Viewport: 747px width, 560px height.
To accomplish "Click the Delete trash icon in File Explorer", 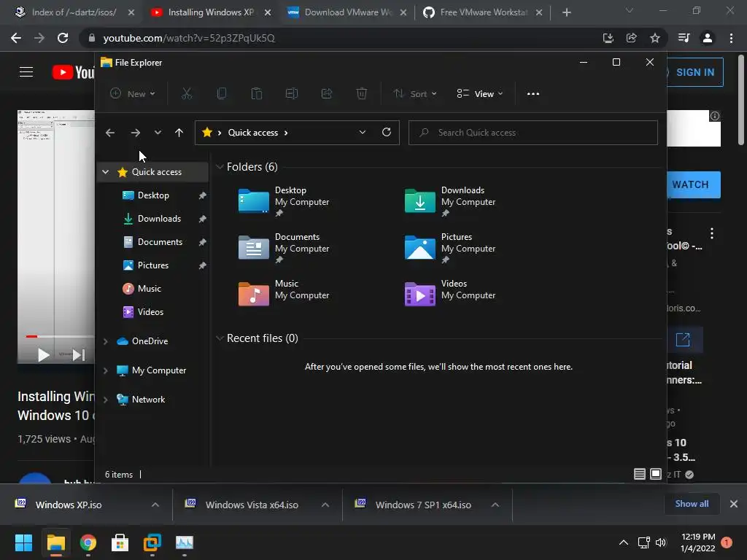I will click(x=362, y=94).
